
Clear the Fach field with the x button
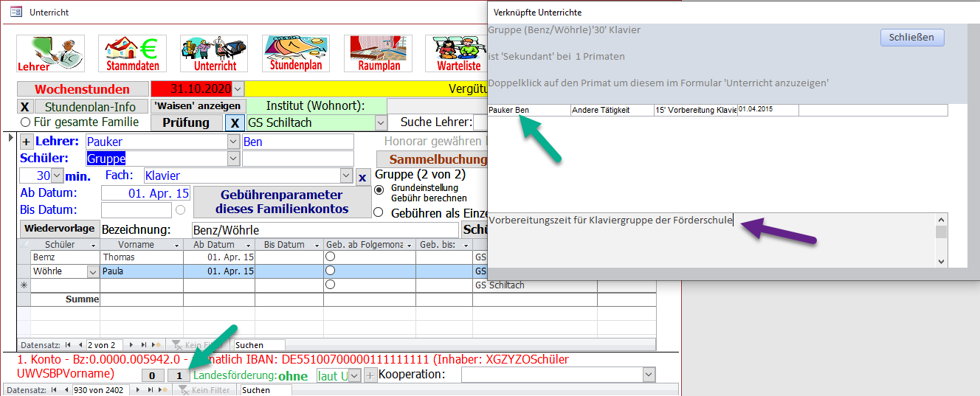point(362,177)
